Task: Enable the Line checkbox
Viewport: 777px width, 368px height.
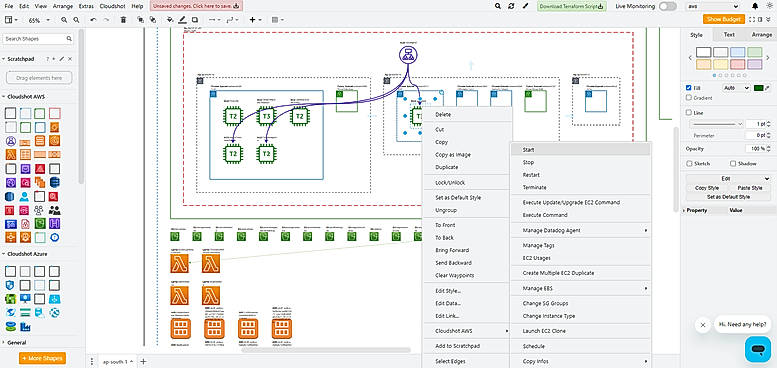Action: coord(688,112)
